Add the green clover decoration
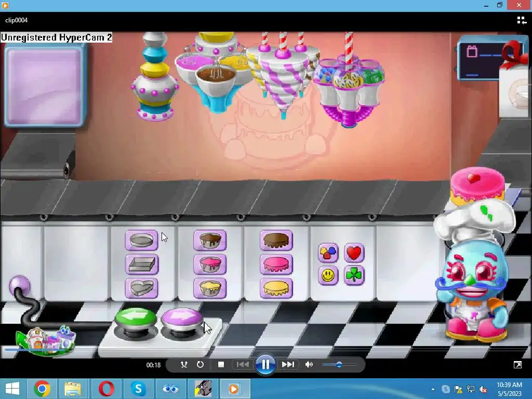Viewport: 532px width, 399px height. pos(354,275)
